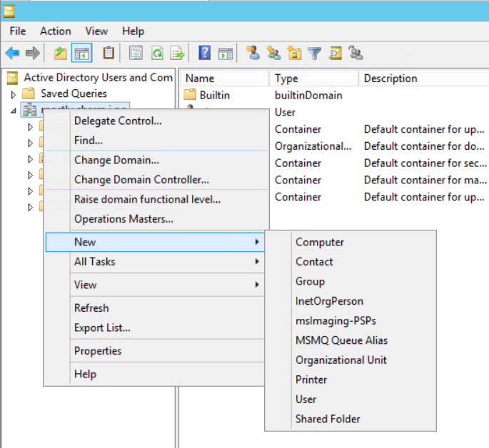
Task: Select Printer in the New submenu
Action: [x=351, y=380]
